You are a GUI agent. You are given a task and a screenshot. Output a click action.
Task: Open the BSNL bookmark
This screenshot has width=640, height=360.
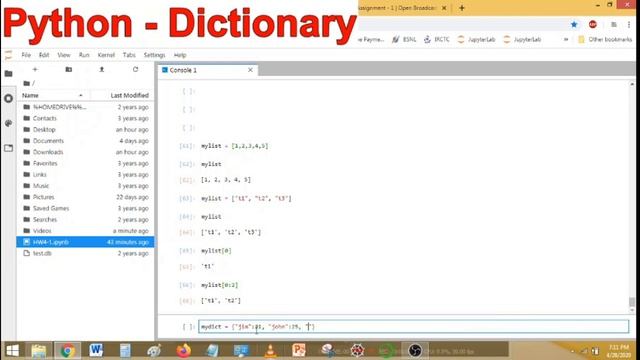pos(404,40)
